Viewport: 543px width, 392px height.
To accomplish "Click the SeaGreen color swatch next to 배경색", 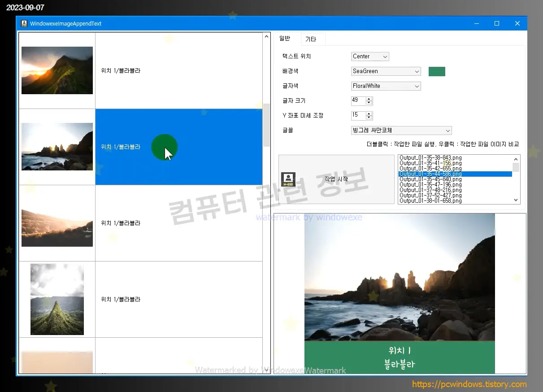I will coord(437,71).
